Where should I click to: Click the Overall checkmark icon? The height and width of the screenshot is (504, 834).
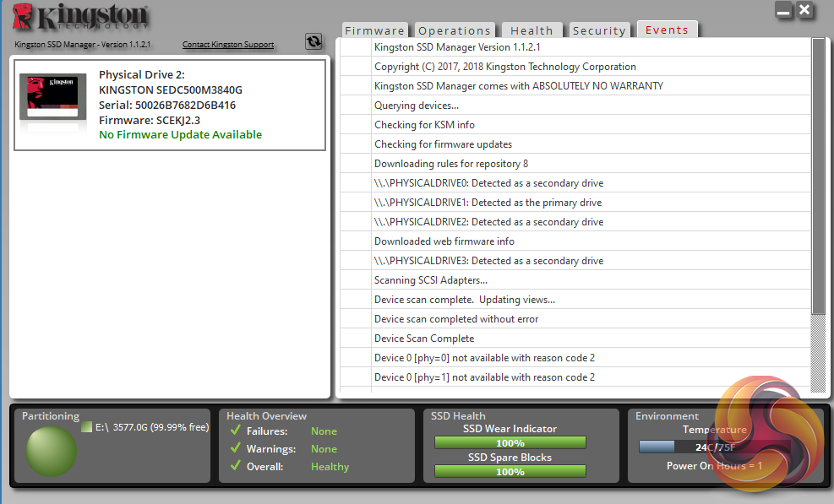tap(236, 466)
